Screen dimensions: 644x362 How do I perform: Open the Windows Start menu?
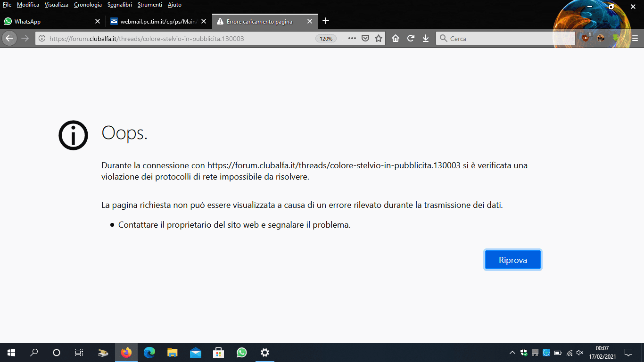coord(11,353)
